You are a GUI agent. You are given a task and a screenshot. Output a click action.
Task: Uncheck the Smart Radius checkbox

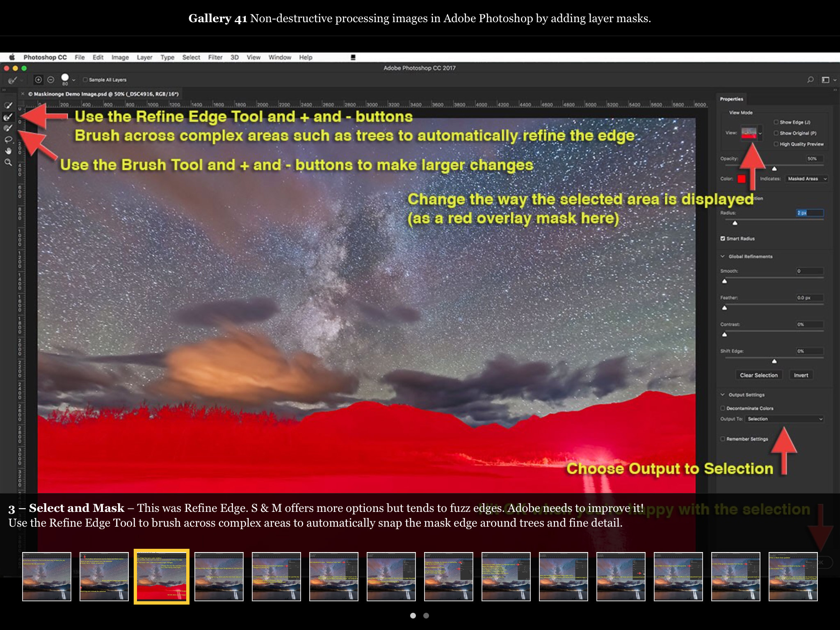coord(723,238)
